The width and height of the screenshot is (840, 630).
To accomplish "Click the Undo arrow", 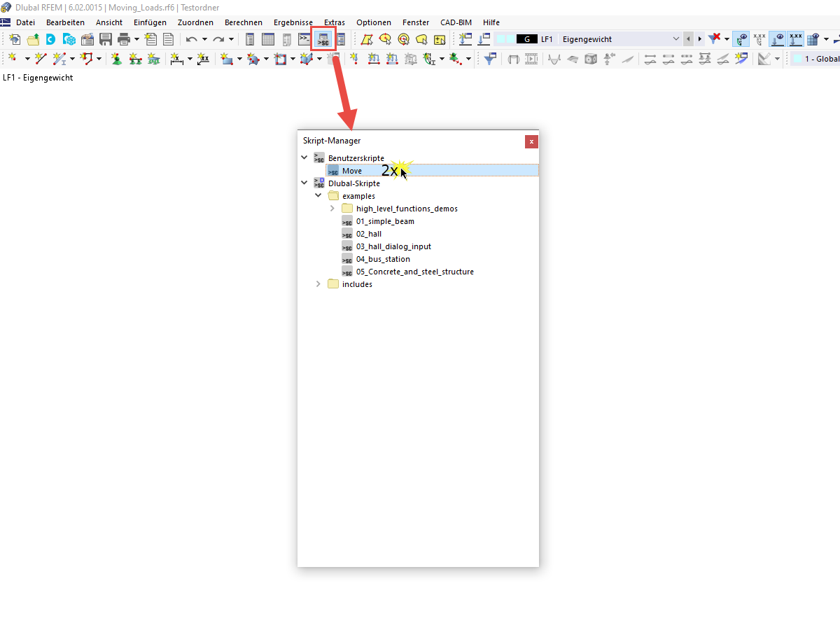I will (192, 39).
